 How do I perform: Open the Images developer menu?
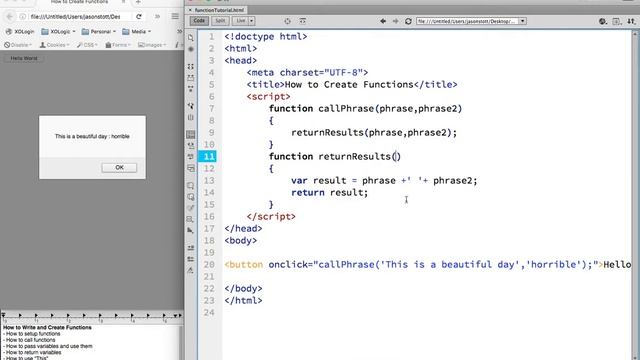(x=152, y=45)
